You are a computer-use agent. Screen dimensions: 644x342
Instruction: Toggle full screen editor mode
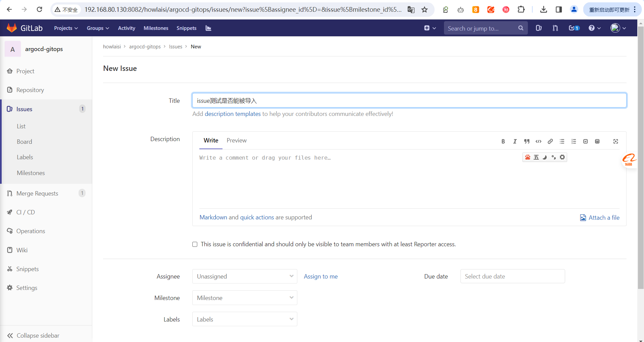point(615,141)
